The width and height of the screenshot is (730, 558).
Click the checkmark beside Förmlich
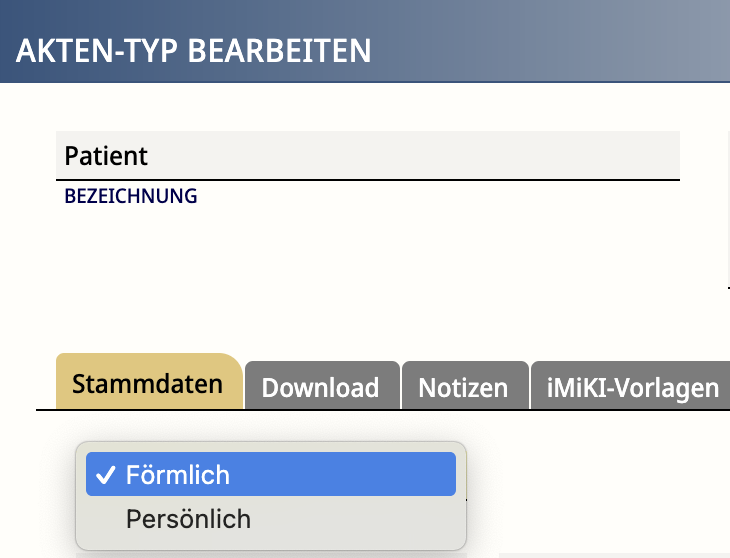tap(105, 475)
